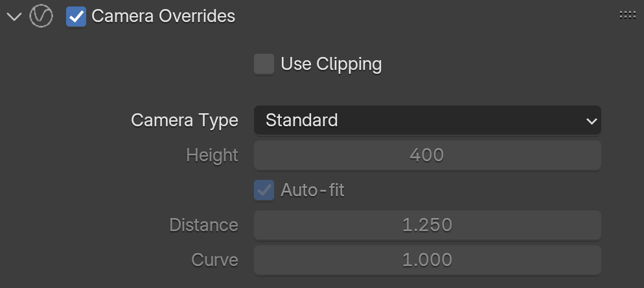Click the Curve label

tap(215, 260)
